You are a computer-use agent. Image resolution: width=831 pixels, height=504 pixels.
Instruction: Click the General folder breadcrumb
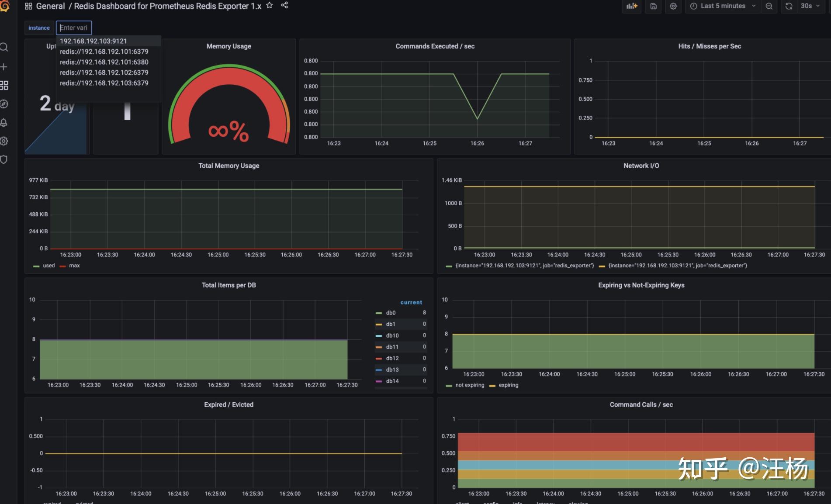(x=50, y=6)
